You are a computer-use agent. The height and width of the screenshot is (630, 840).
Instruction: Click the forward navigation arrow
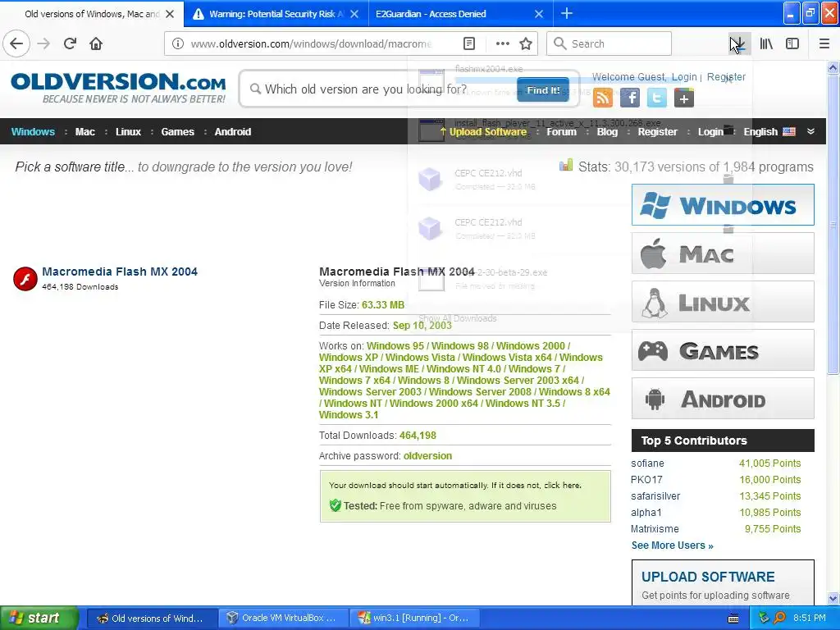(x=44, y=43)
